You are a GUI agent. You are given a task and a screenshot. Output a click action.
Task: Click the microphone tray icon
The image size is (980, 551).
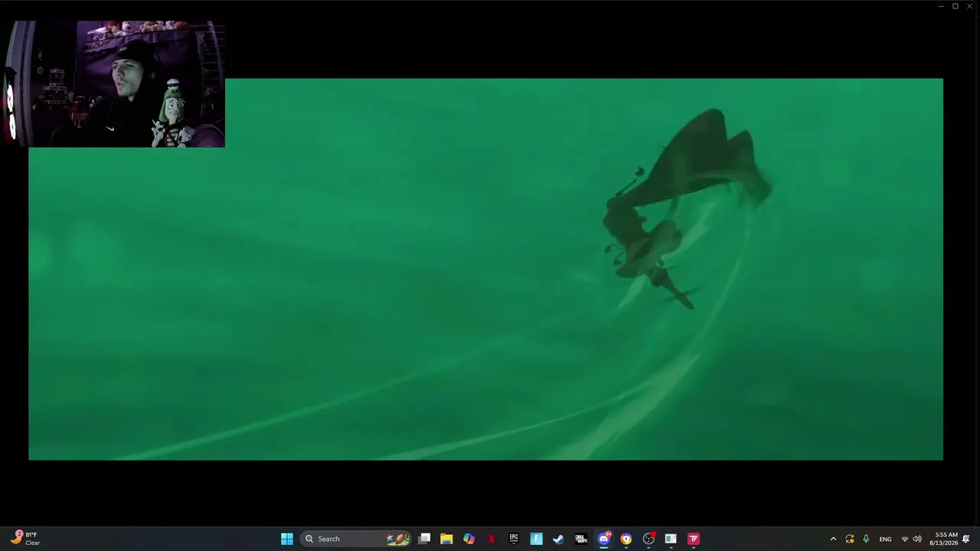pyautogui.click(x=866, y=539)
